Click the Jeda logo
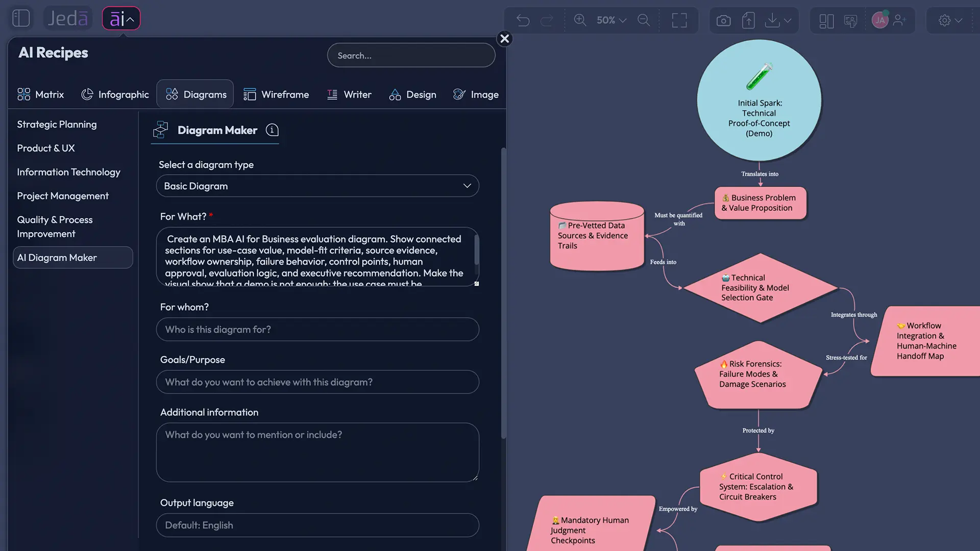Screen dimensions: 980x551 point(67,18)
